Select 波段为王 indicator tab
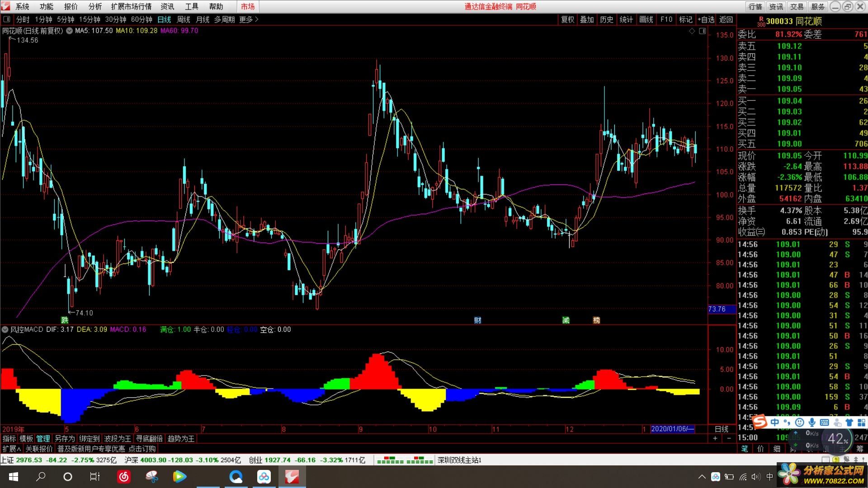The image size is (868, 488). pyautogui.click(x=118, y=438)
